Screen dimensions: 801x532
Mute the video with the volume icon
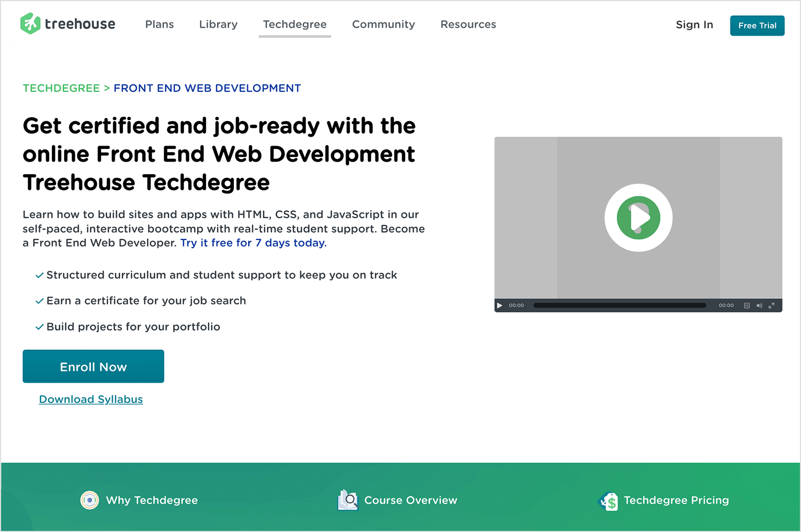[759, 306]
